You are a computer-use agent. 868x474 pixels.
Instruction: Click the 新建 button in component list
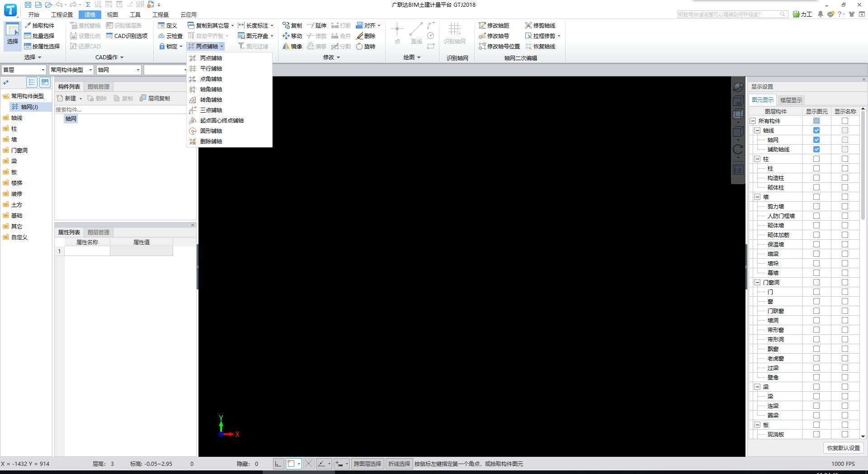(x=67, y=98)
